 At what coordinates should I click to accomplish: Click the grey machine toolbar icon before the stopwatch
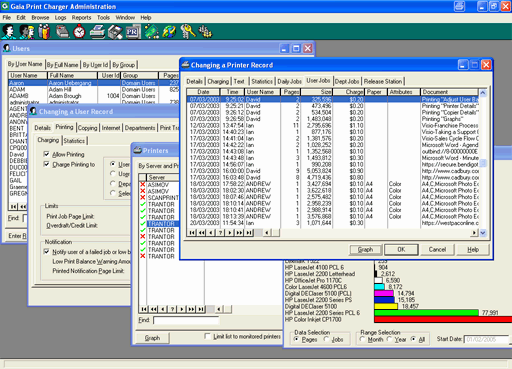pyautogui.click(x=62, y=32)
